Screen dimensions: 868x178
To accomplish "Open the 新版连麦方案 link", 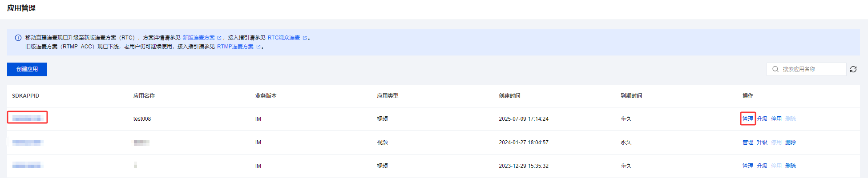I will pos(198,38).
